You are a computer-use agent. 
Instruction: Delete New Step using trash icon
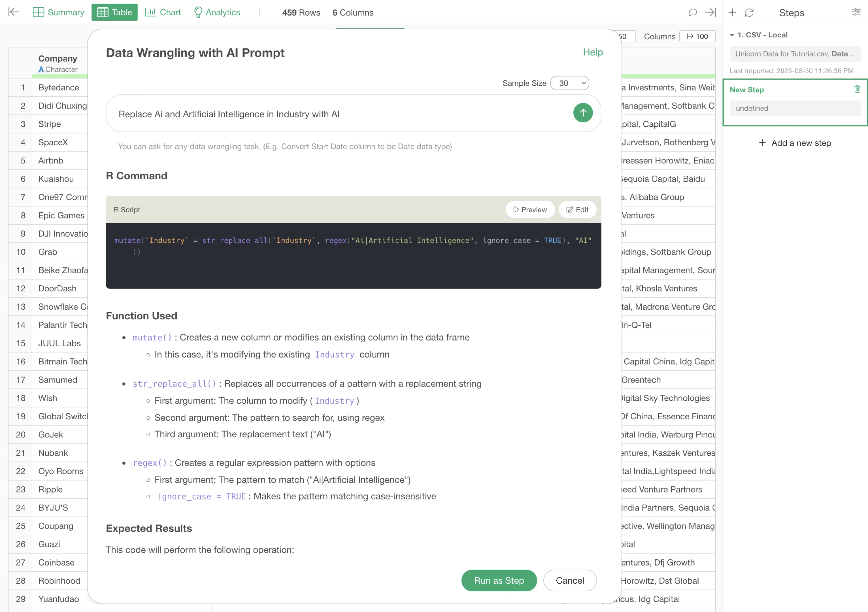coord(857,89)
